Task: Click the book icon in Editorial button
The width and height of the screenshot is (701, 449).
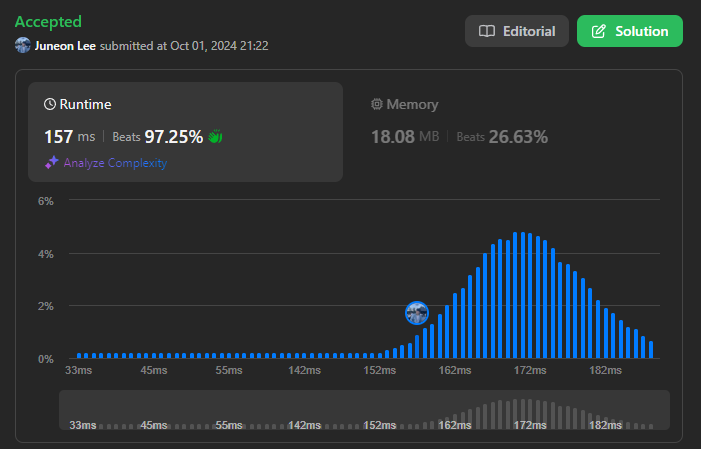Action: coord(487,31)
